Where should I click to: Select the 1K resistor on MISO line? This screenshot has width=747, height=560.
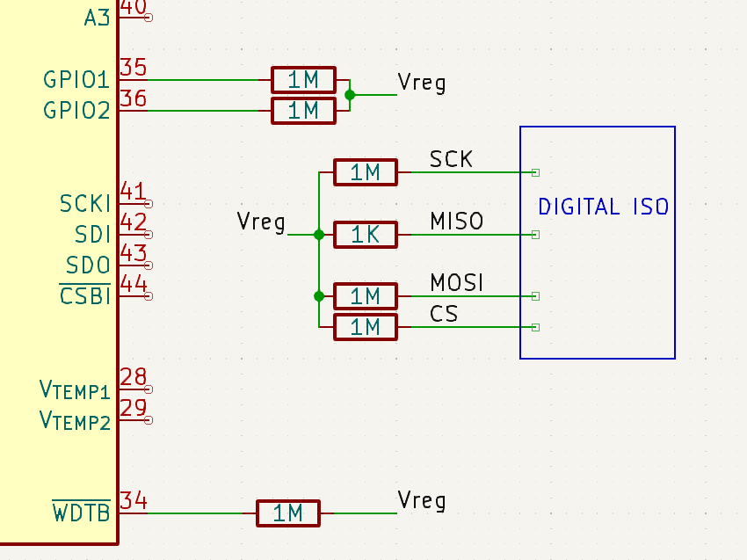tap(366, 235)
